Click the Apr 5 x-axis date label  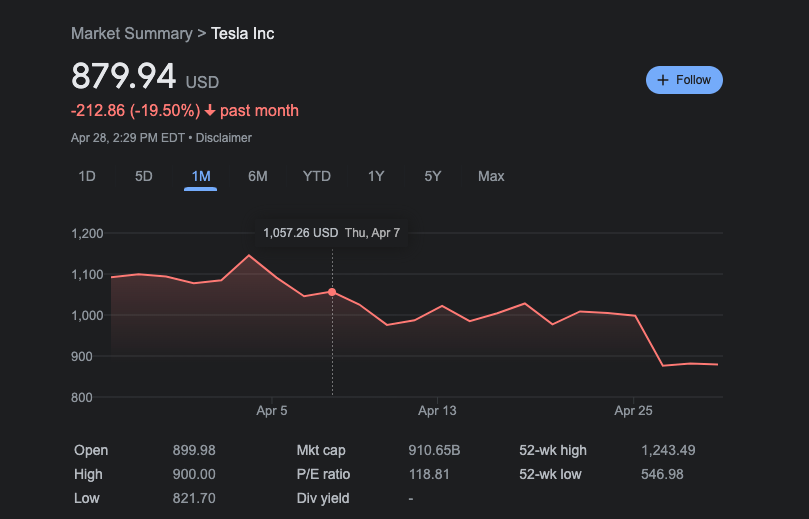[x=272, y=411]
